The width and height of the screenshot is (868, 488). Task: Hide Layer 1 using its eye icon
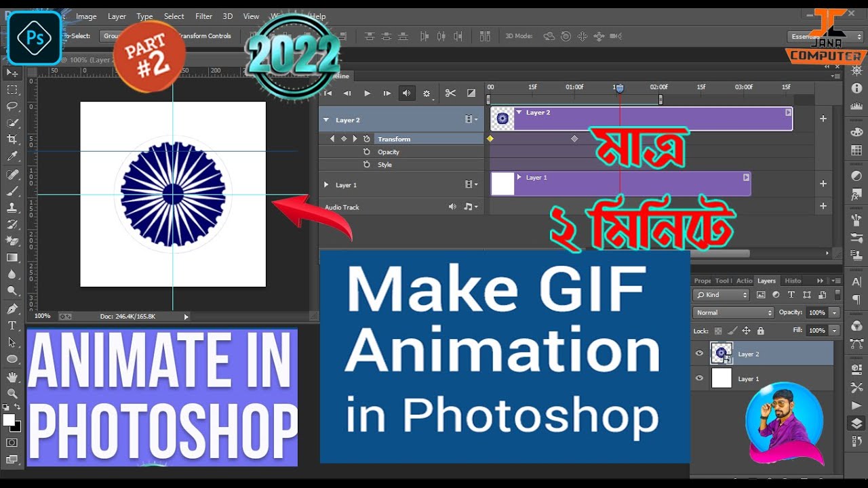[x=700, y=378]
